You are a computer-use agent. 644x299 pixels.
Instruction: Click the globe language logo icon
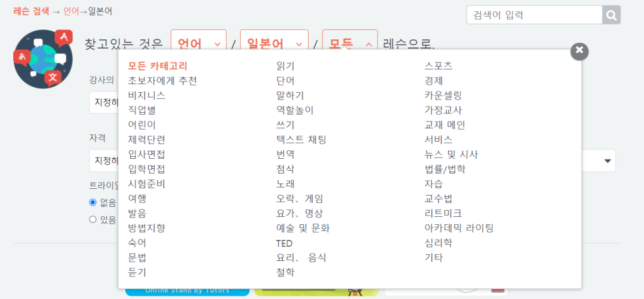coord(43,59)
